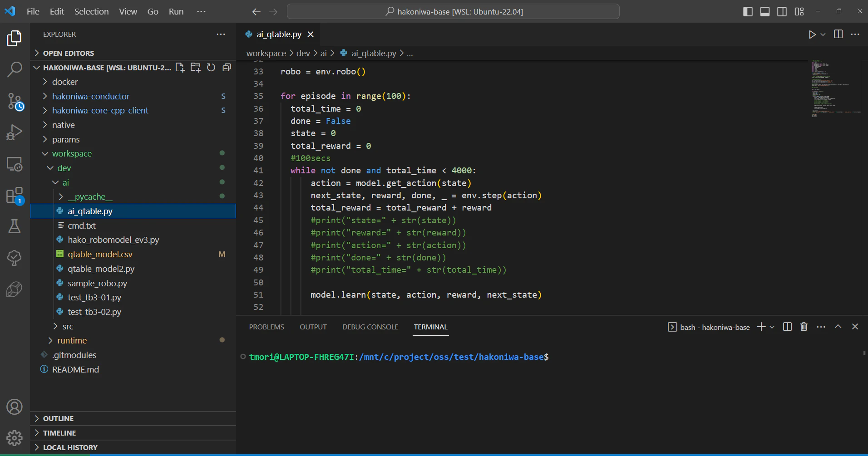Open the Explorer view in activity bar
This screenshot has height=456, width=868.
click(15, 39)
